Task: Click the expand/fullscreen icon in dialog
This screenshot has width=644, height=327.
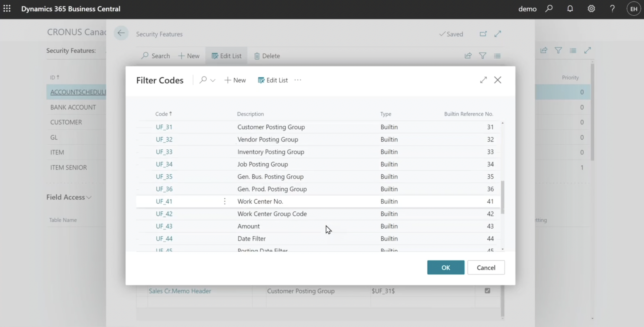Action: pos(483,80)
